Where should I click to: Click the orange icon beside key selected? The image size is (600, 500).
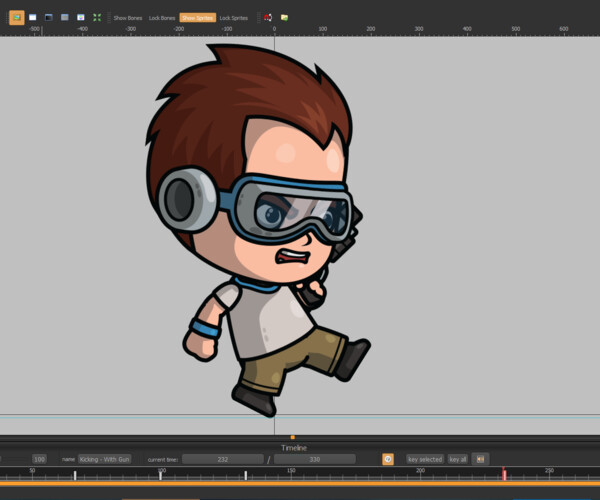point(388,459)
